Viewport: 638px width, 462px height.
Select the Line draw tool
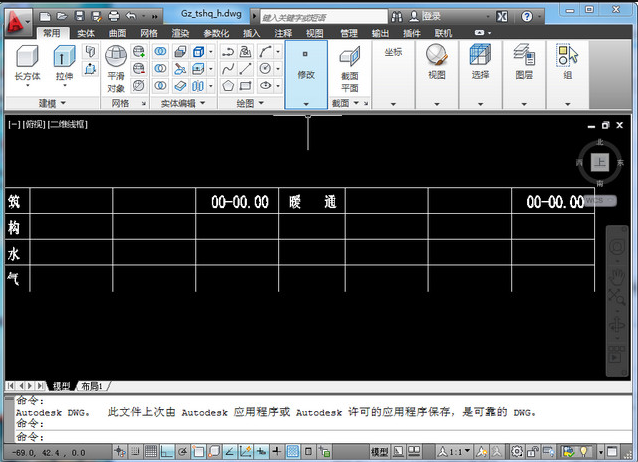click(245, 68)
